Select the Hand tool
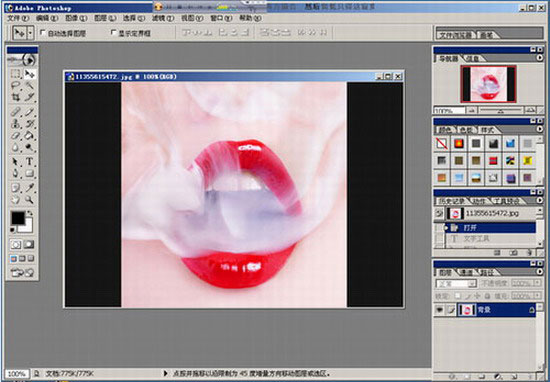 [x=15, y=200]
